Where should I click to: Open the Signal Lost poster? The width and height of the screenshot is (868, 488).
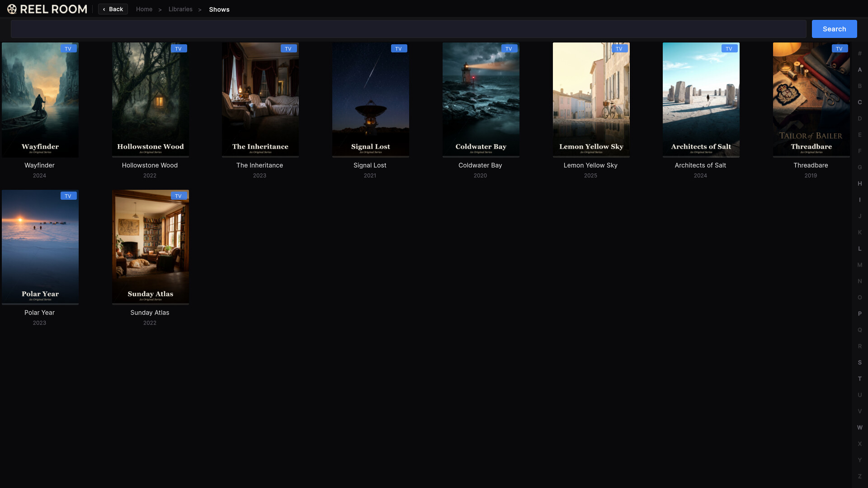pyautogui.click(x=371, y=100)
